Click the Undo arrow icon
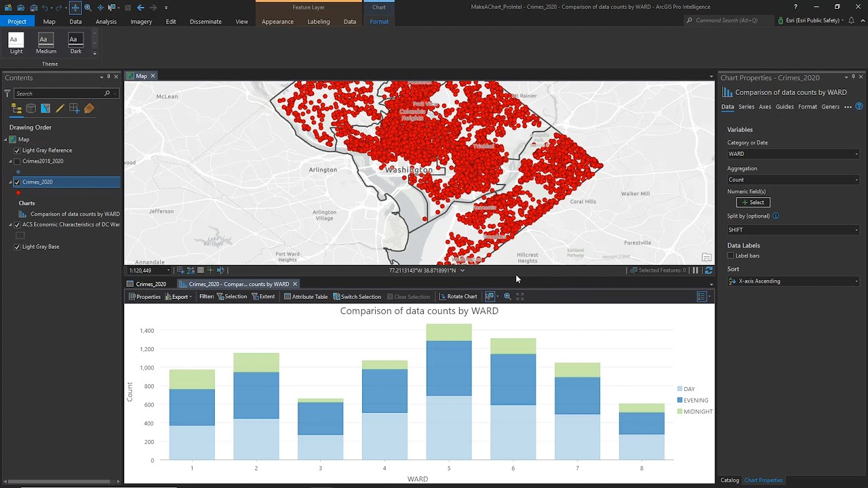This screenshot has height=488, width=868. coord(45,7)
